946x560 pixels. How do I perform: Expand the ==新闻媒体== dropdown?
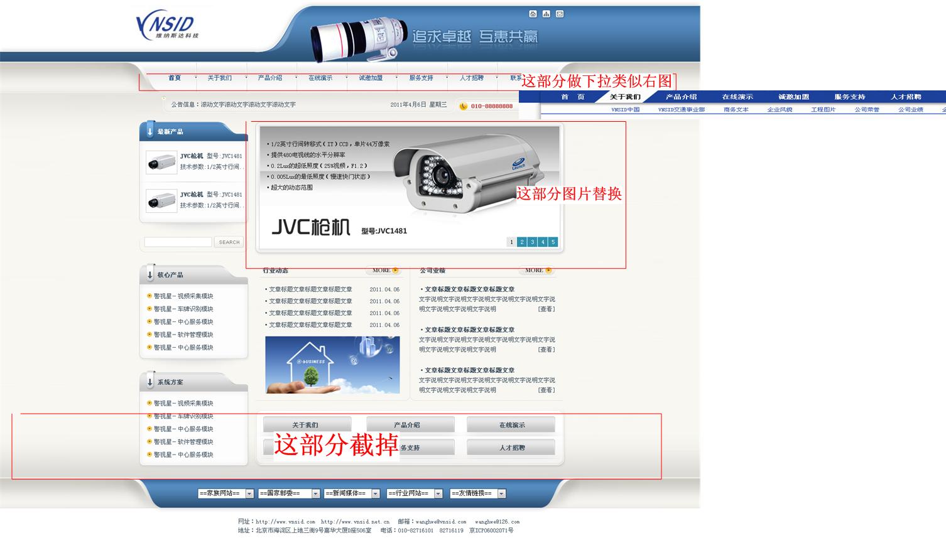(x=352, y=493)
